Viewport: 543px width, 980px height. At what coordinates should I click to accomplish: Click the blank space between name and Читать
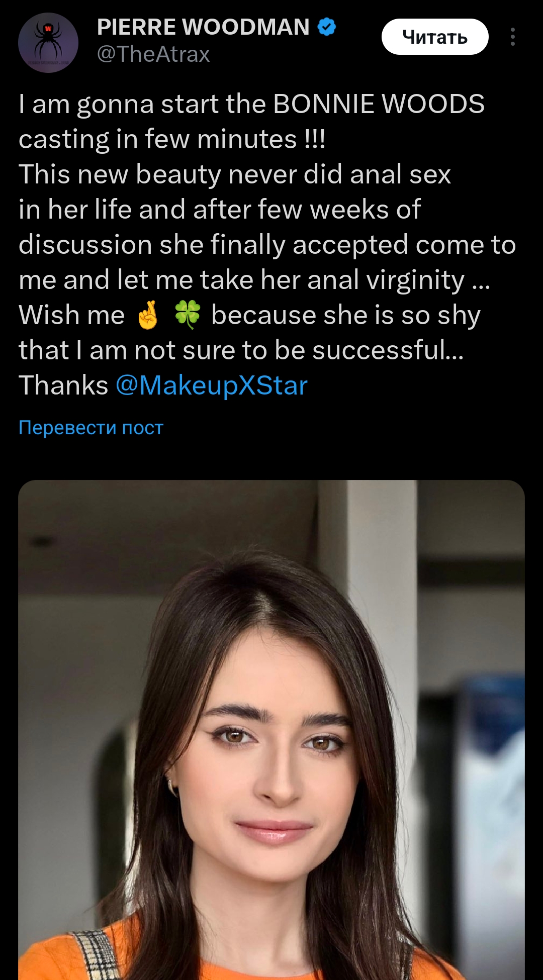(358, 37)
